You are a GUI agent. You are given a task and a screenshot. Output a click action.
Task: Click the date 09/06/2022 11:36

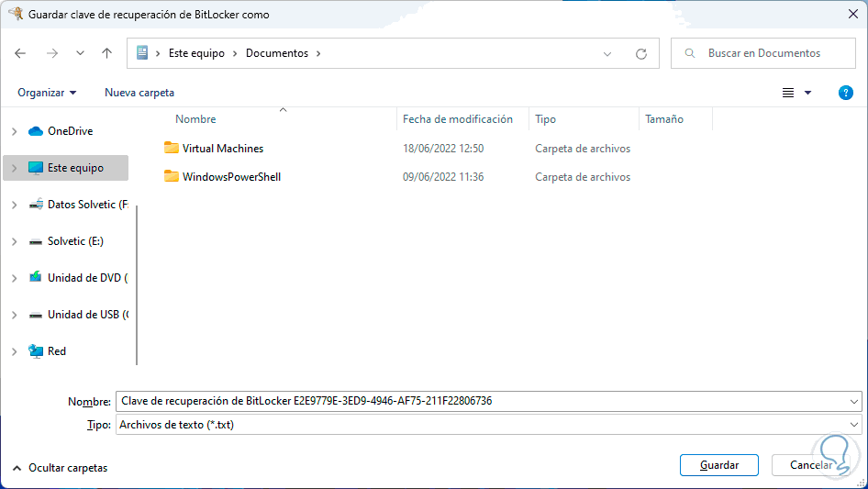tap(443, 177)
